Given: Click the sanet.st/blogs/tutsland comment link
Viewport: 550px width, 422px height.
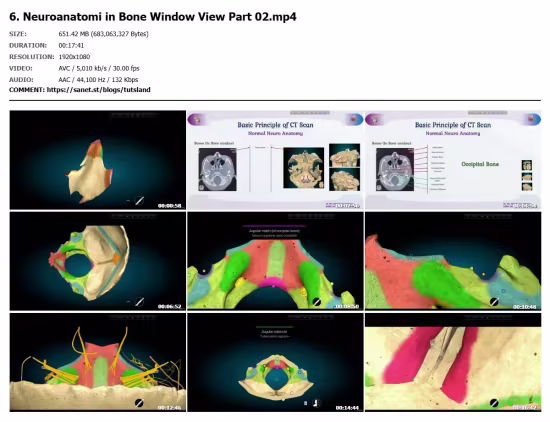Looking at the screenshot, I should point(99,90).
